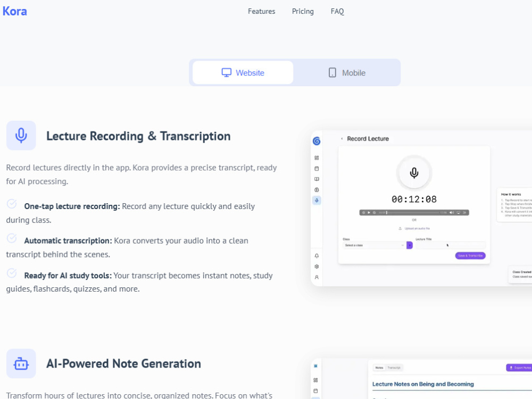Click checkmark beside Automatic transcription
Image resolution: width=532 pixels, height=399 pixels.
12,238
